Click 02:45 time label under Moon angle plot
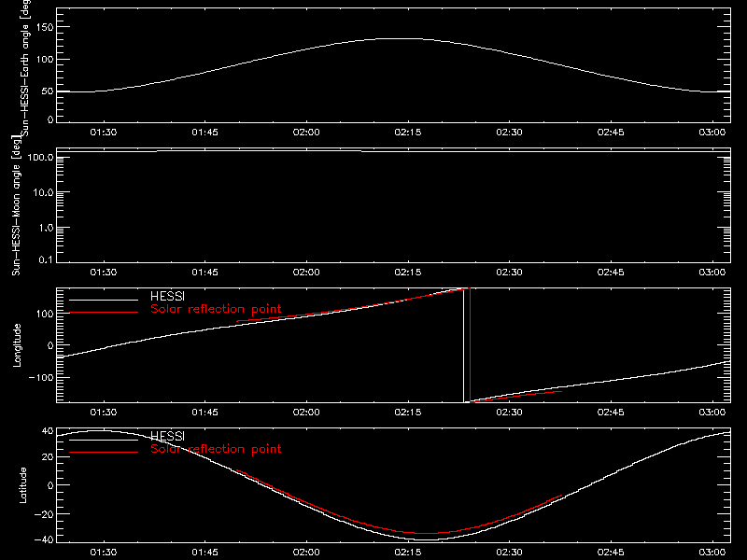Image resolution: width=747 pixels, height=560 pixels. pyautogui.click(x=611, y=273)
